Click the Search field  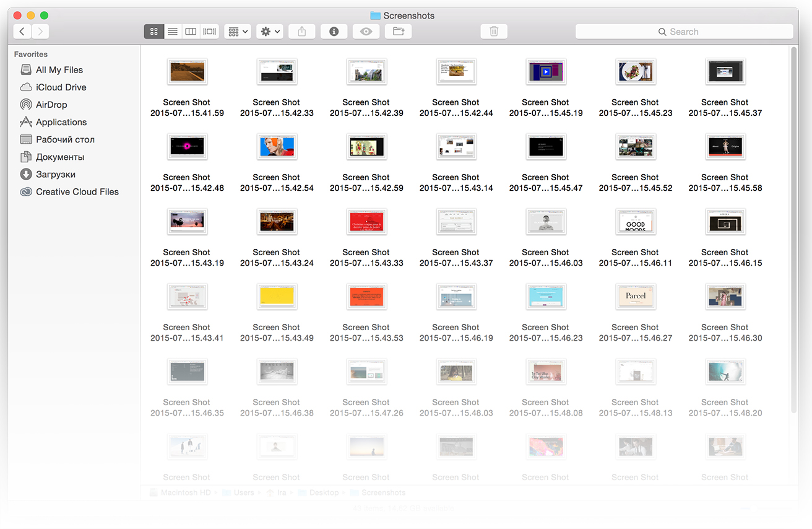pyautogui.click(x=684, y=32)
